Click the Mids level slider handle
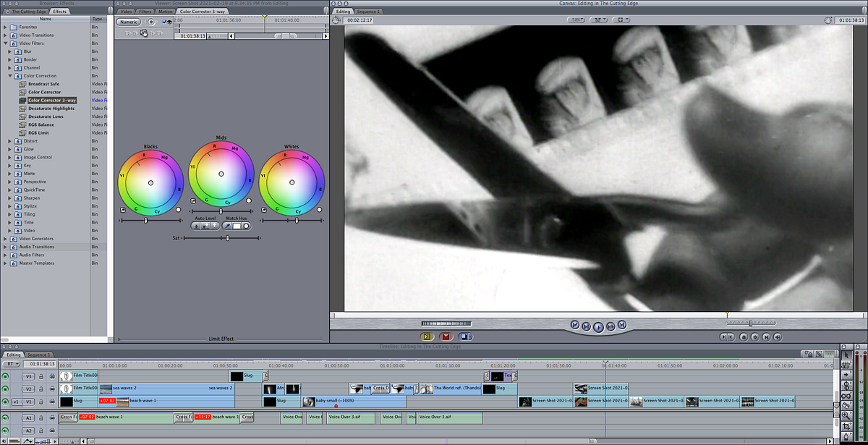This screenshot has height=445, width=868. [221, 211]
